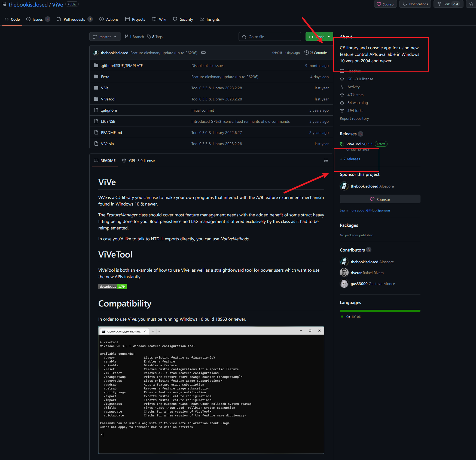Open the ViVeTool v0.3.3 release

(x=359, y=144)
